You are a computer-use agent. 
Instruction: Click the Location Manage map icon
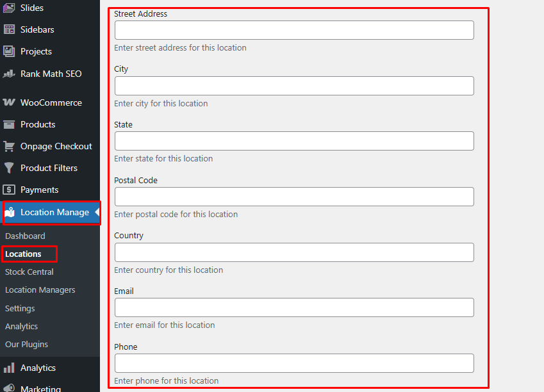10,213
